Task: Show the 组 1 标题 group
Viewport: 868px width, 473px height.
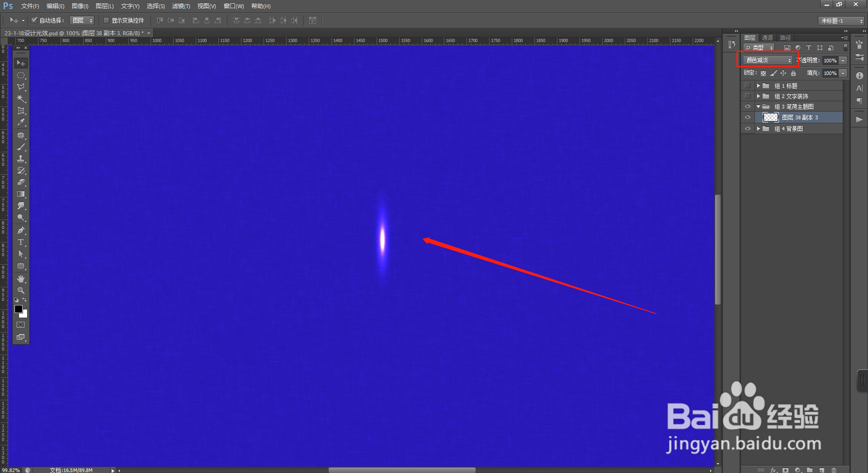Action: [x=748, y=85]
